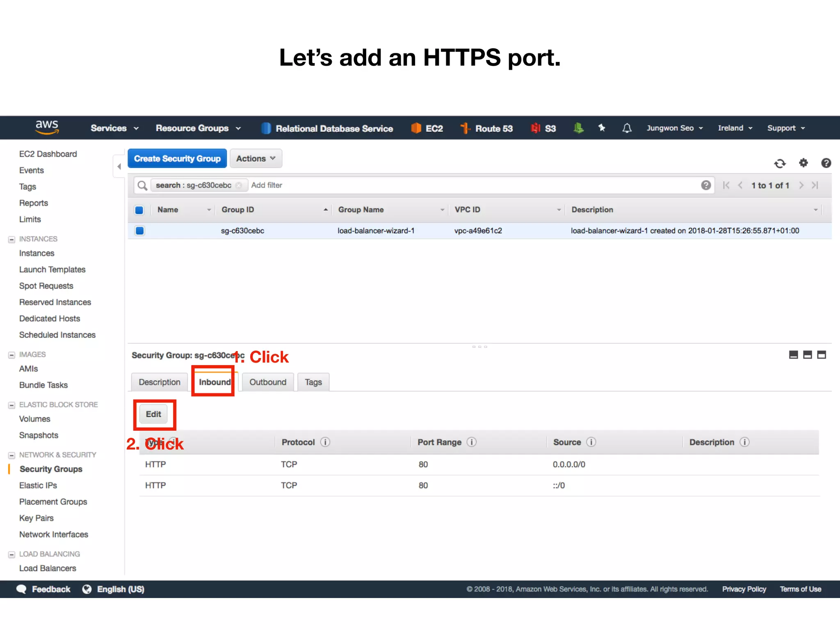Open the EC2 shortcut icon
The width and height of the screenshot is (840, 630).
pyautogui.click(x=416, y=128)
